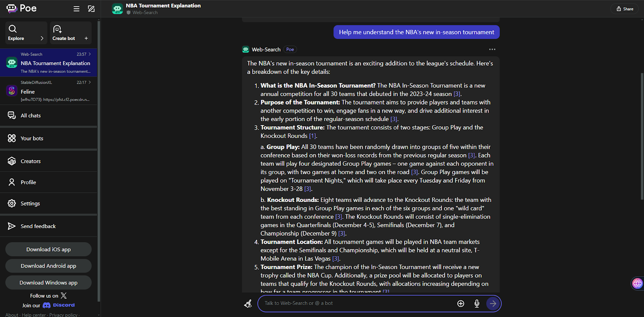The image size is (644, 317).
Task: Click the Settings gear icon
Action: (x=12, y=204)
